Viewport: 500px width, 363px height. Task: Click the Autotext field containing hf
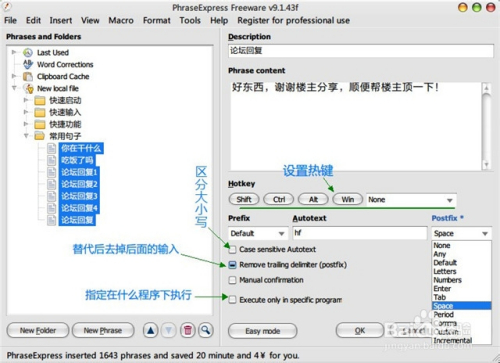click(x=360, y=233)
